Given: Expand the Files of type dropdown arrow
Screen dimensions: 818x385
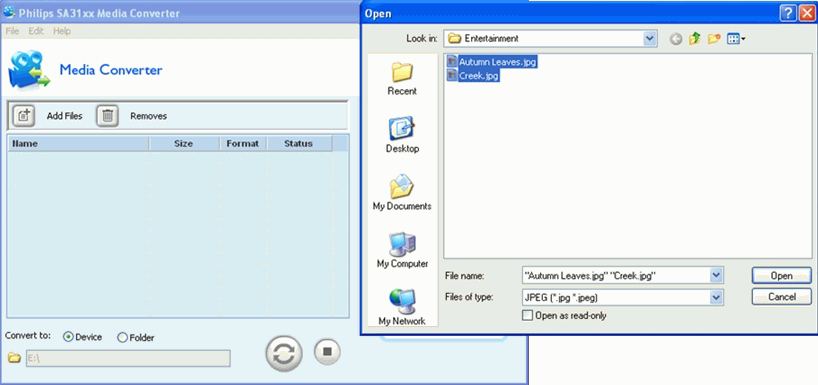Looking at the screenshot, I should pos(717,297).
